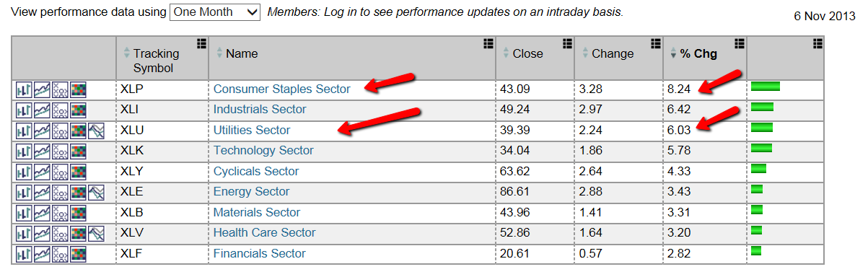868x277 pixels.
Task: Open point and figure chart for XLK
Action: pos(60,151)
